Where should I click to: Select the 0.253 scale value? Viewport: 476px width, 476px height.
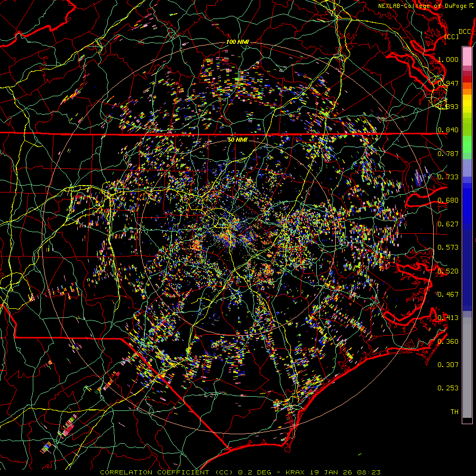(x=448, y=388)
